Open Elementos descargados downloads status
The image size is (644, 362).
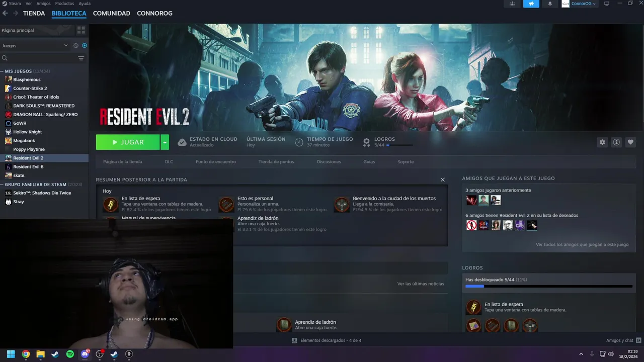click(x=327, y=340)
